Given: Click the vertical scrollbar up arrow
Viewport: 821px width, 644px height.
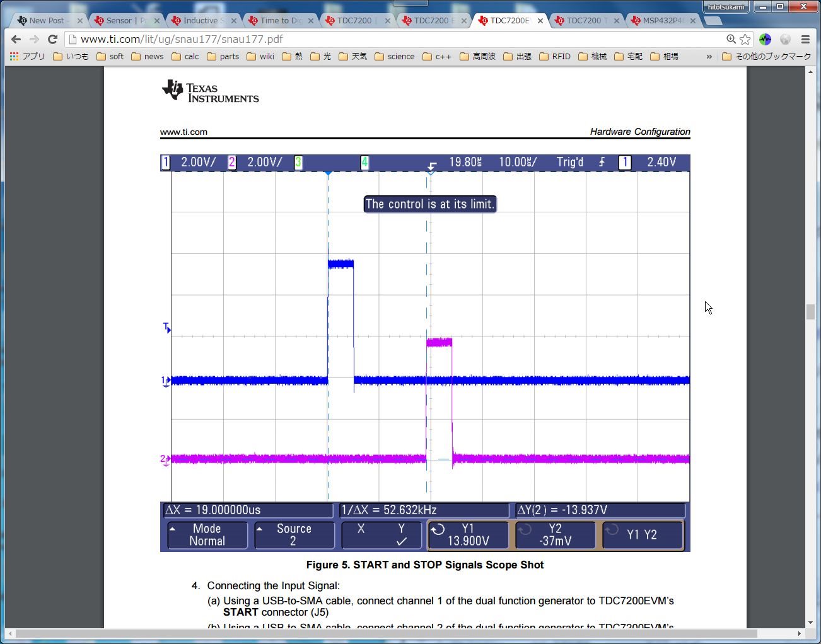Looking at the screenshot, I should (810, 72).
